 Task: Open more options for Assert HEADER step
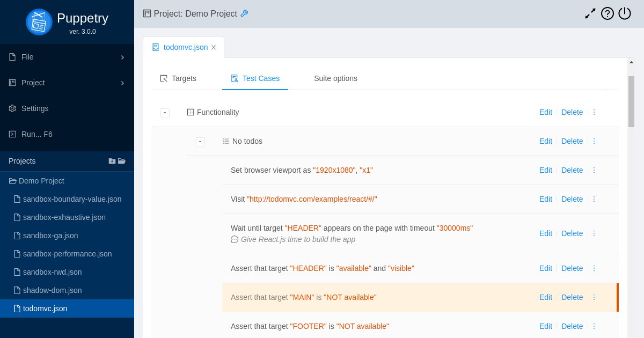(594, 268)
